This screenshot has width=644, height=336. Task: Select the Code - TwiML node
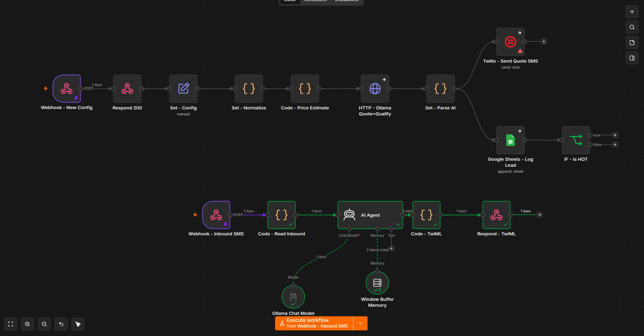point(426,215)
